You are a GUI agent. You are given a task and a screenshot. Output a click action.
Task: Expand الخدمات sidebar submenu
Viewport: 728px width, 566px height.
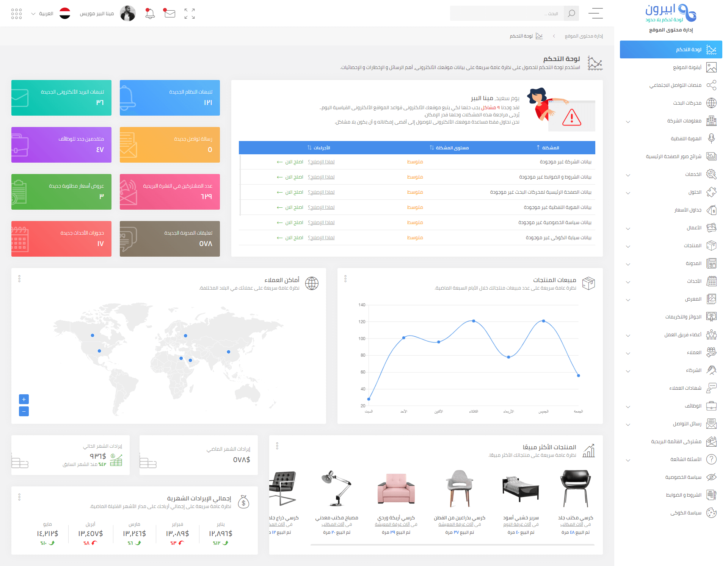[x=628, y=175]
